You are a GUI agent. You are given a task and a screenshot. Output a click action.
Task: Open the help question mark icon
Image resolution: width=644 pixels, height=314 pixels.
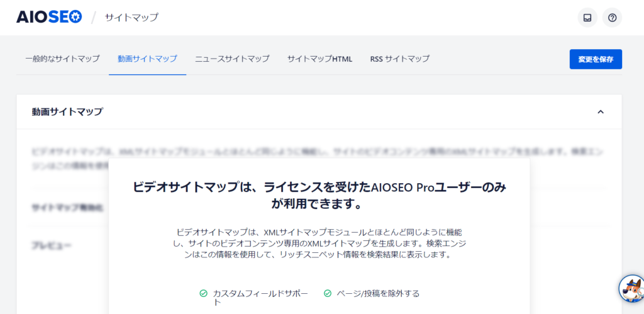tap(612, 18)
